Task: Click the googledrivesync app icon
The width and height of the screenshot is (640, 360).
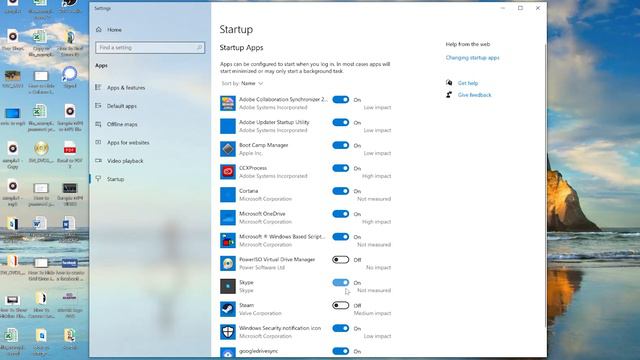Action: [228, 353]
